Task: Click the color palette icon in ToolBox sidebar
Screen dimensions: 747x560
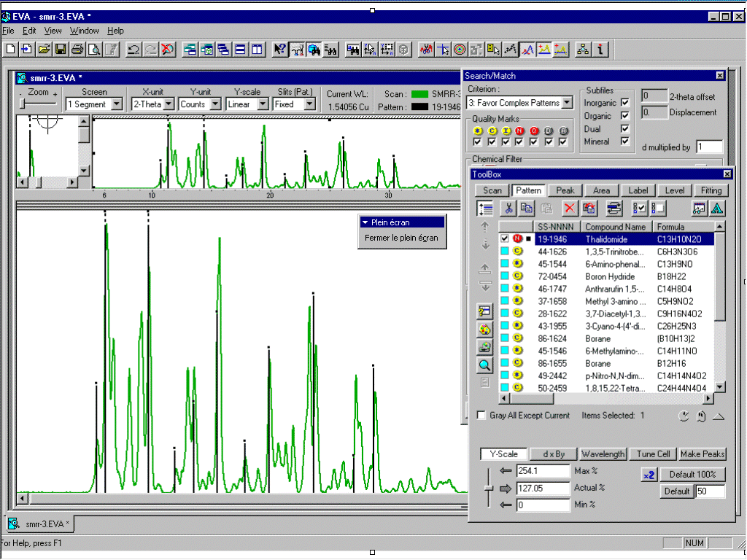Action: [x=484, y=329]
